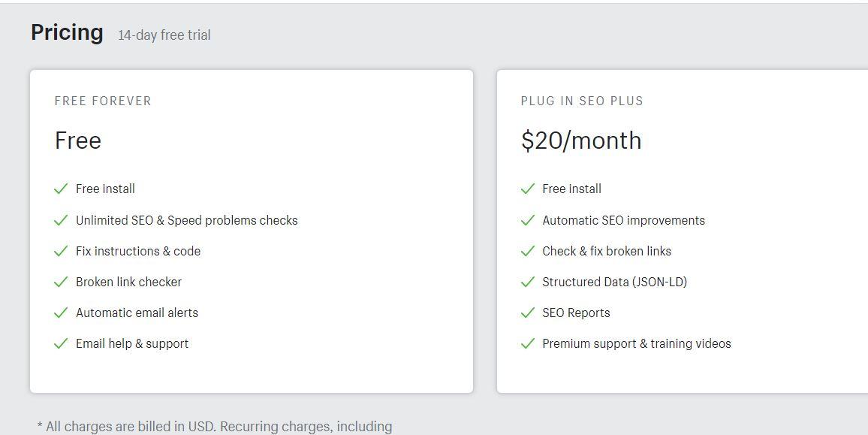Click the billed in USD disclaimer text
The width and height of the screenshot is (868, 435).
[215, 427]
